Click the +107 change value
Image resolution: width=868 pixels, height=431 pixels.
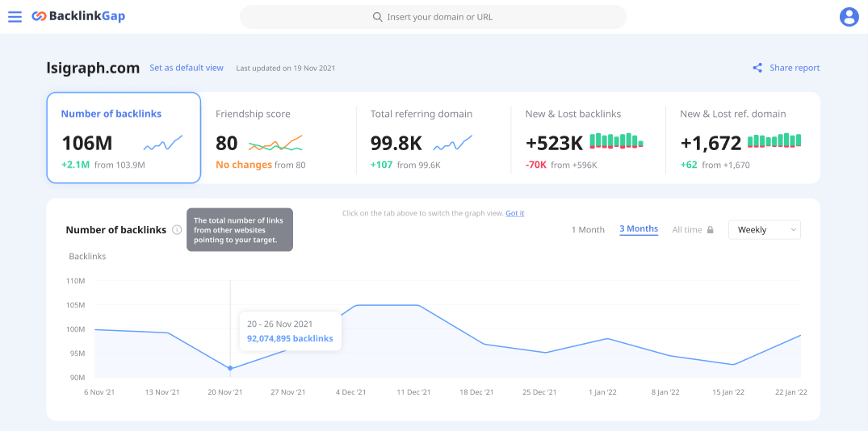coord(382,165)
